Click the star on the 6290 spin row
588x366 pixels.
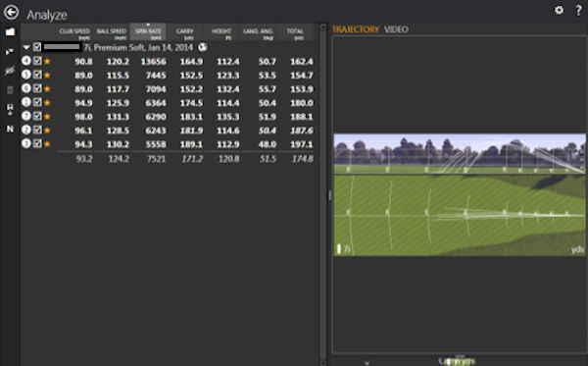(x=47, y=117)
